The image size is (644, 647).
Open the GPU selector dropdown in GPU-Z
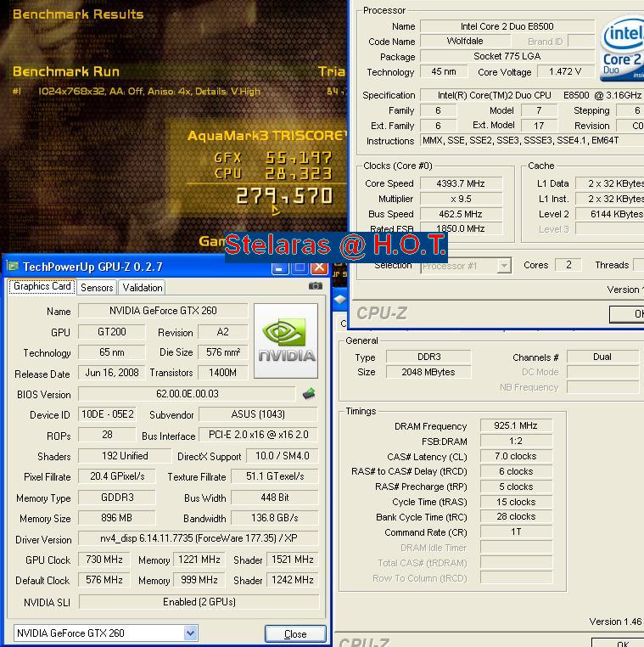[190, 633]
